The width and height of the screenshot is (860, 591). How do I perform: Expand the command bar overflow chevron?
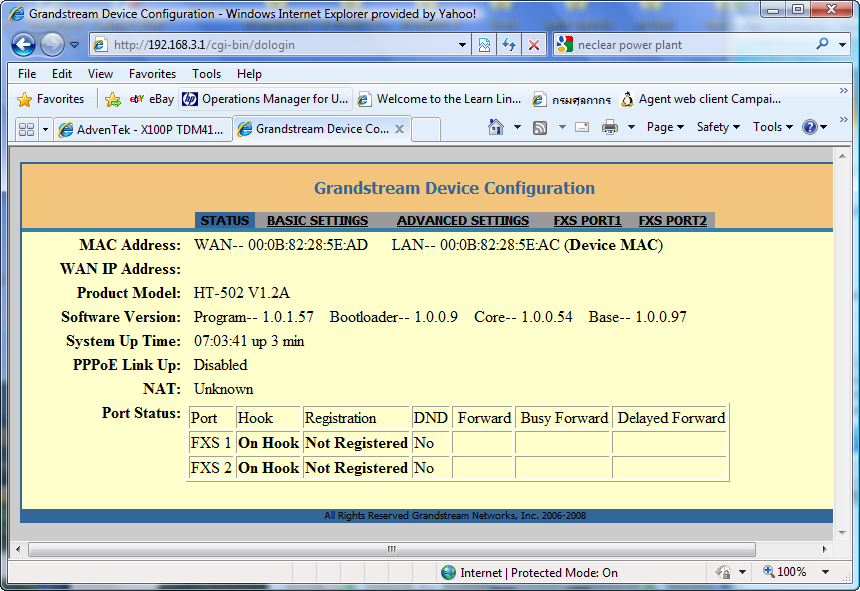[x=844, y=120]
